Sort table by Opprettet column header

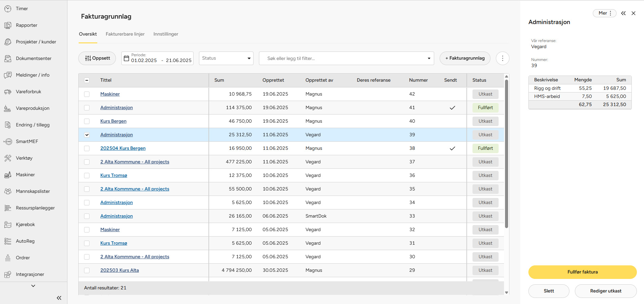coord(273,80)
